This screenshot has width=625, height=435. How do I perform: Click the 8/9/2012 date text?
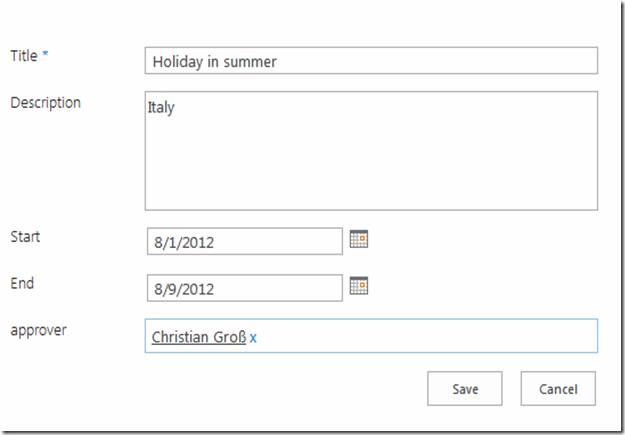[184, 289]
